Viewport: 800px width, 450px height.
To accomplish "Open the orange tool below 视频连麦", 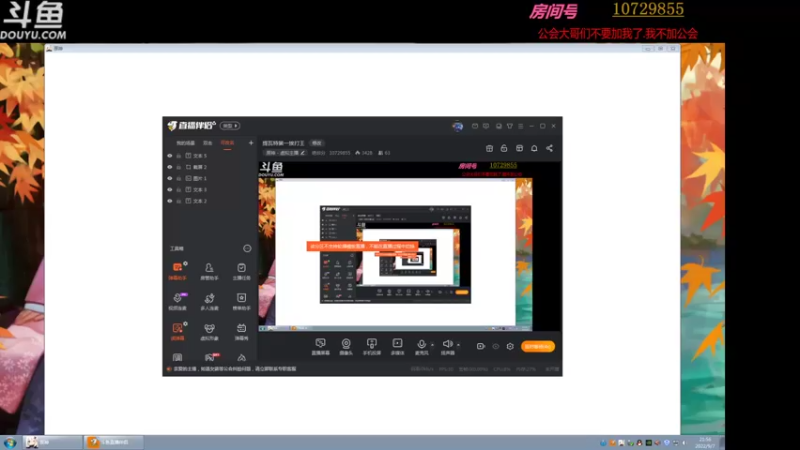I will pyautogui.click(x=178, y=331).
